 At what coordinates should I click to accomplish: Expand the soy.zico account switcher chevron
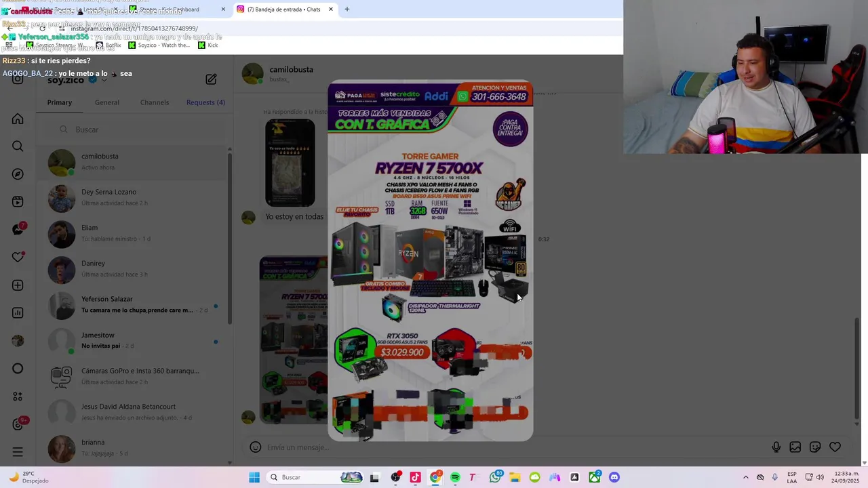[104, 80]
